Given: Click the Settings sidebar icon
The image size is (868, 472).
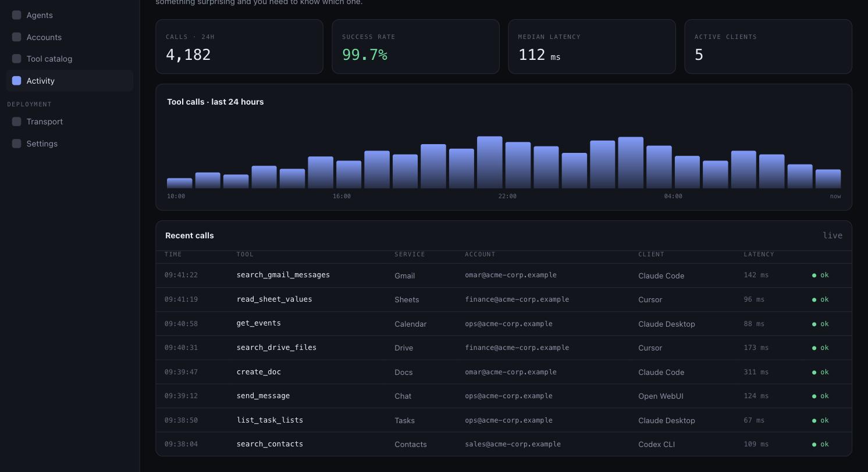Looking at the screenshot, I should (16, 144).
